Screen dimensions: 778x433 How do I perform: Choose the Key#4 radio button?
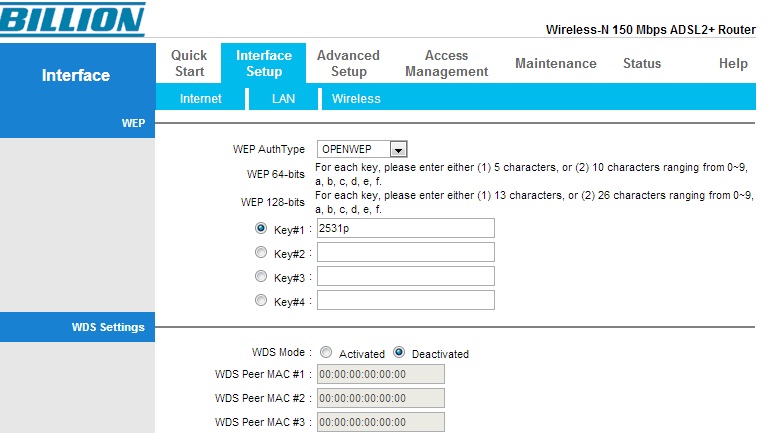point(262,300)
